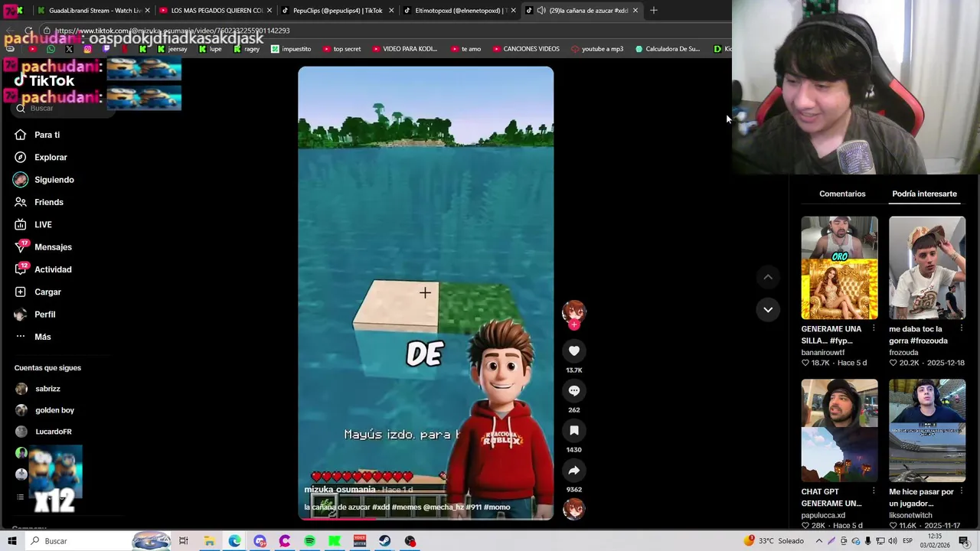Open Actividad with 12 notifications
The height and width of the screenshot is (551, 980).
(43, 269)
